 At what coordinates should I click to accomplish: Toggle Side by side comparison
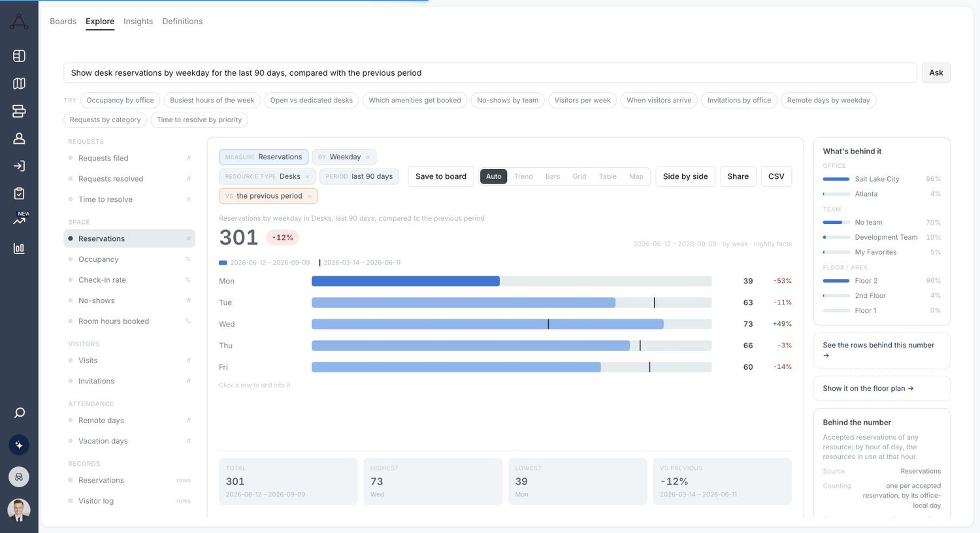(x=685, y=176)
